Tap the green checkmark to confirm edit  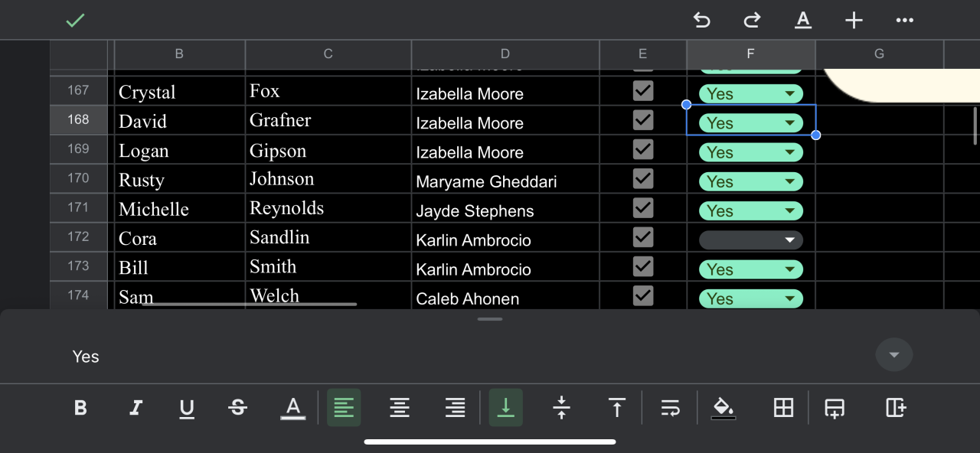pos(75,21)
